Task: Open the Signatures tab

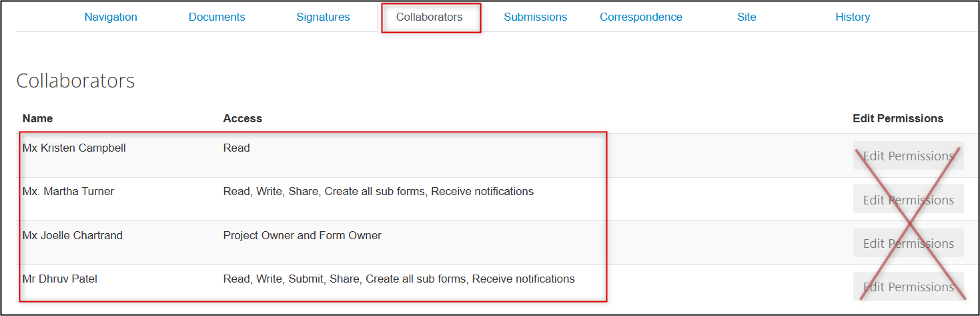Action: tap(323, 17)
